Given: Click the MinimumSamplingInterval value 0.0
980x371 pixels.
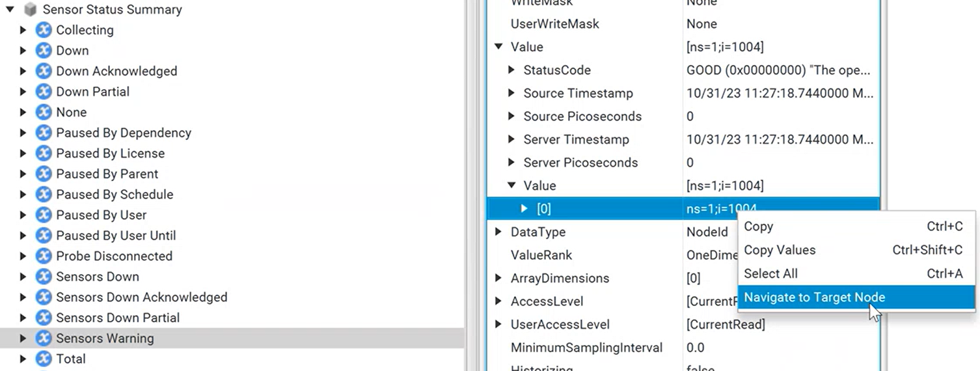Looking at the screenshot, I should pos(696,348).
